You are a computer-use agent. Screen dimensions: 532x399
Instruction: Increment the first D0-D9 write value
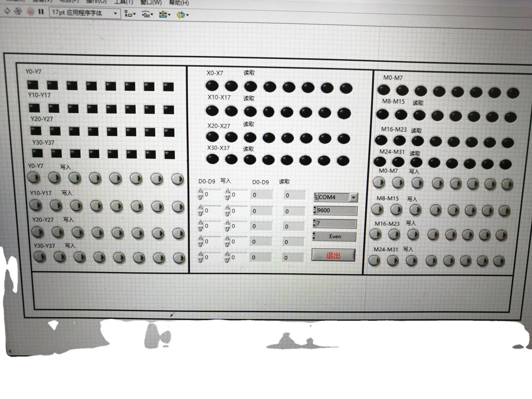[x=200, y=191]
